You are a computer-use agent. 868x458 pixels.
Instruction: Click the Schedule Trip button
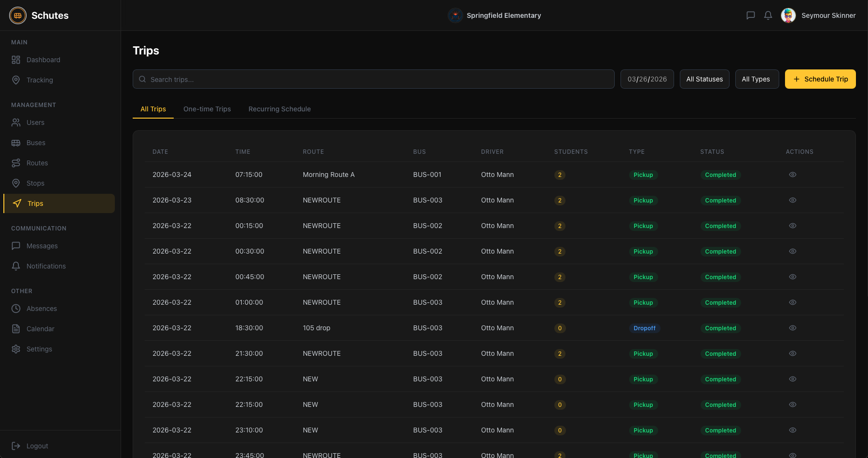[820, 79]
